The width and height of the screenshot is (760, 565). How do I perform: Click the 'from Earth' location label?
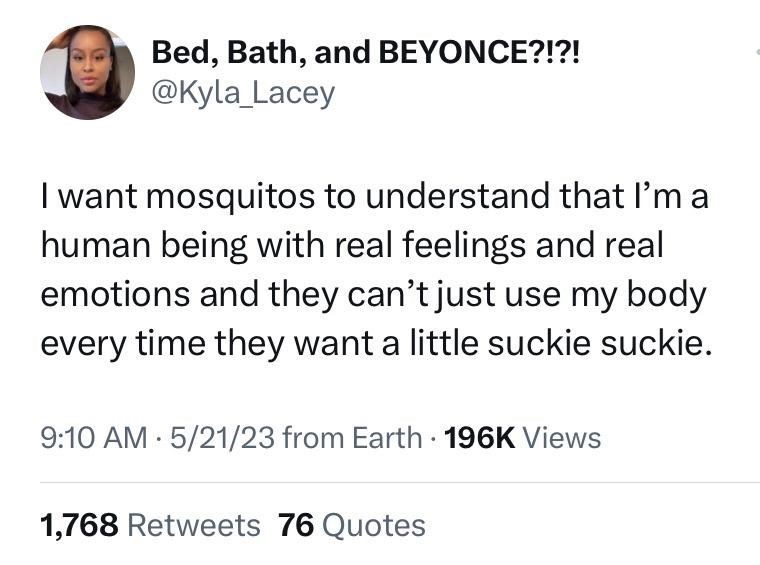pos(353,437)
